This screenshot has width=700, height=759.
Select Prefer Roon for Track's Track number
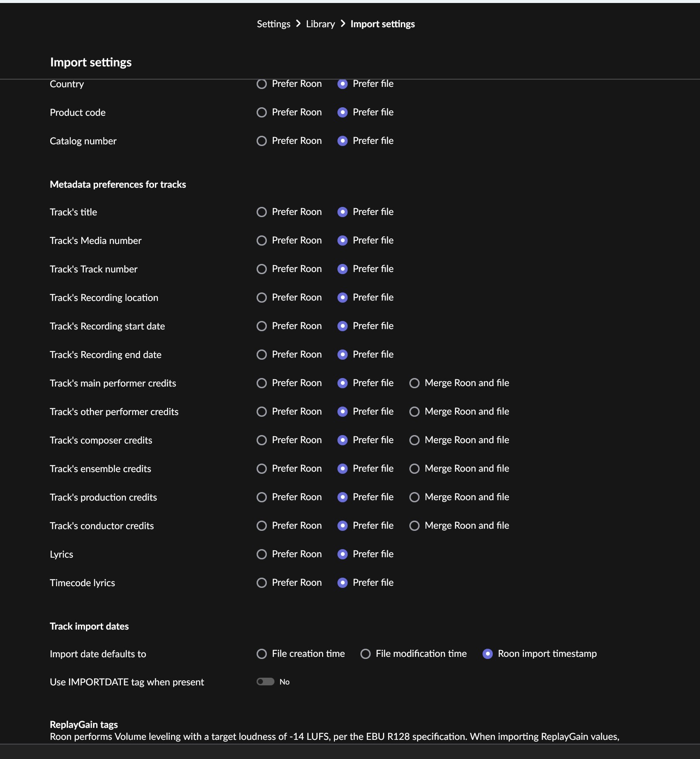pyautogui.click(x=261, y=269)
